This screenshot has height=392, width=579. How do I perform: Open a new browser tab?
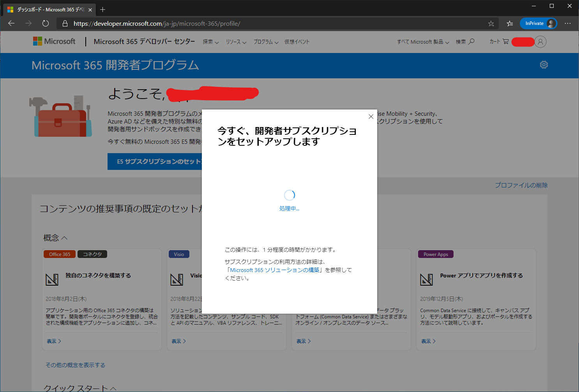point(103,9)
